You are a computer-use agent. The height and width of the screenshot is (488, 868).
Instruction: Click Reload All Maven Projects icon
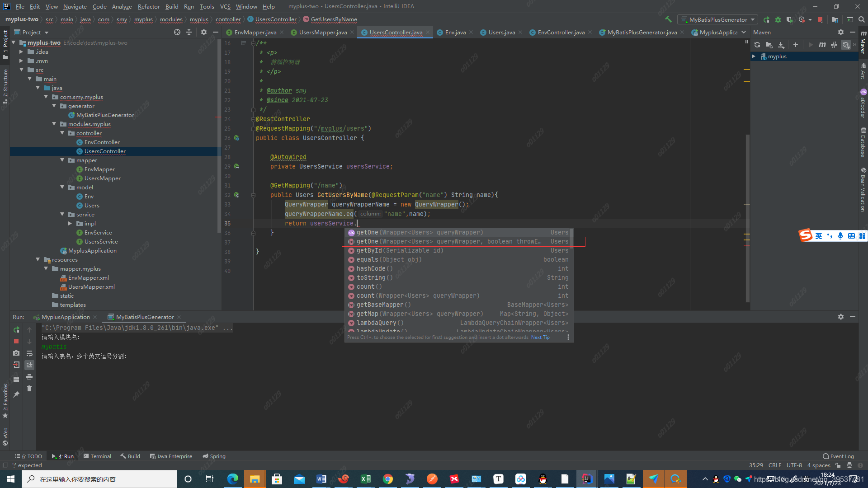click(757, 45)
